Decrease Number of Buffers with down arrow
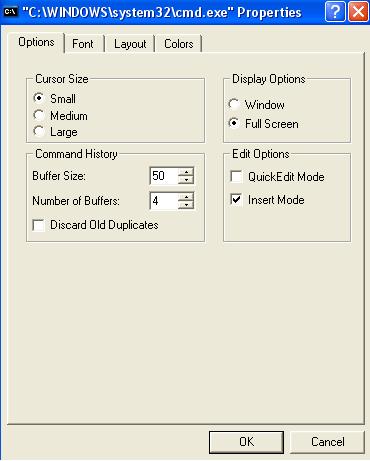This screenshot has width=370, height=461. (186, 205)
